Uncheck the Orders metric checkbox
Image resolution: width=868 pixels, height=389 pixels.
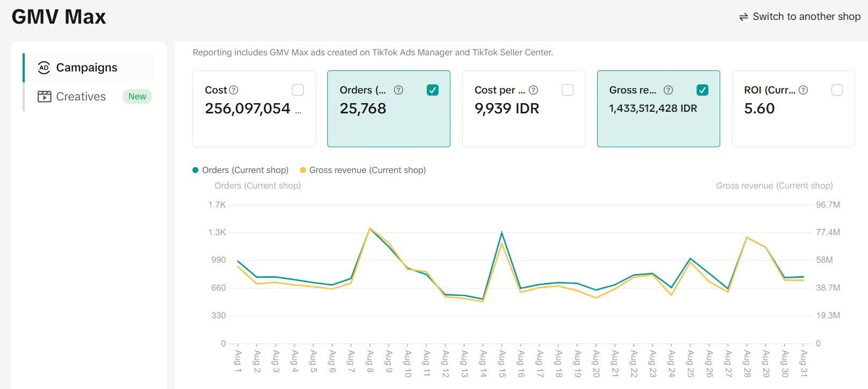pyautogui.click(x=433, y=90)
